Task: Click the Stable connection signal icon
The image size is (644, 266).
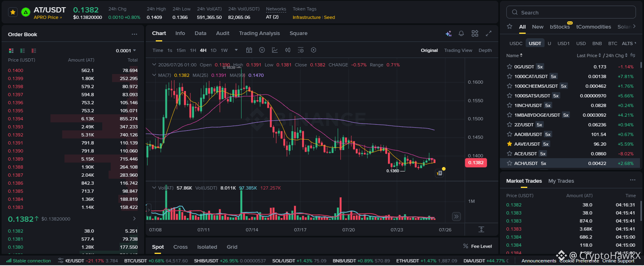Action: (9, 261)
